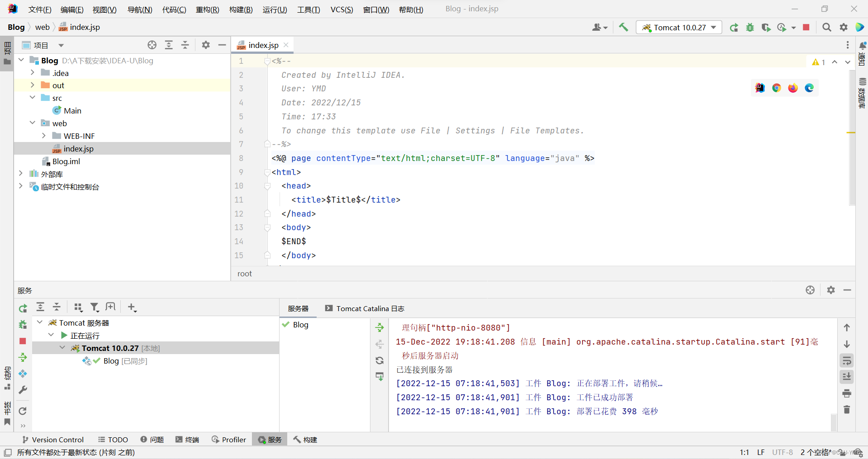The image size is (868, 459).
Task: Open Search Everywhere magnifier
Action: click(827, 28)
